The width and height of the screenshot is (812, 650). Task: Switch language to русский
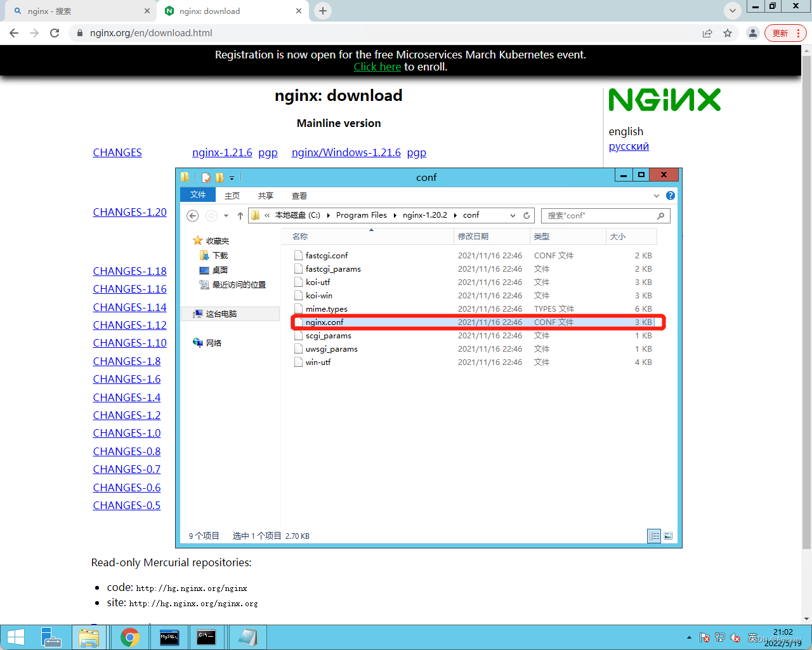(629, 146)
